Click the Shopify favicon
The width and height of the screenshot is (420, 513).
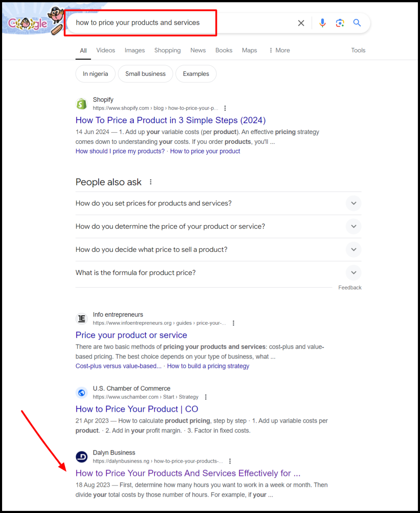click(82, 104)
